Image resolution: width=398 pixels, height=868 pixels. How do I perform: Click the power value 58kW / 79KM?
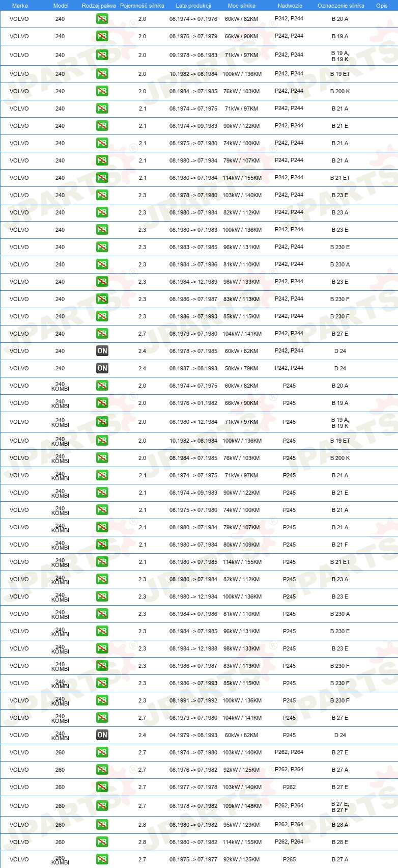(242, 368)
